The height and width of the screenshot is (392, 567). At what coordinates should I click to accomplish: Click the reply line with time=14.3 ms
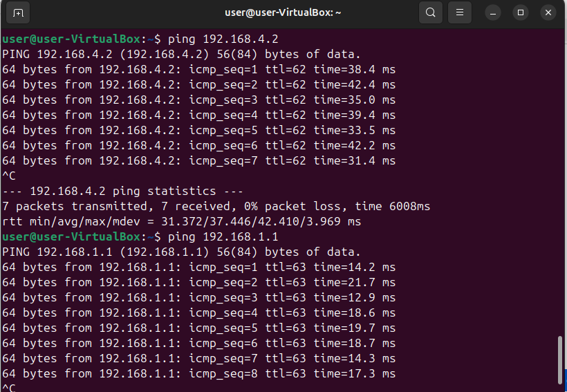tap(199, 358)
